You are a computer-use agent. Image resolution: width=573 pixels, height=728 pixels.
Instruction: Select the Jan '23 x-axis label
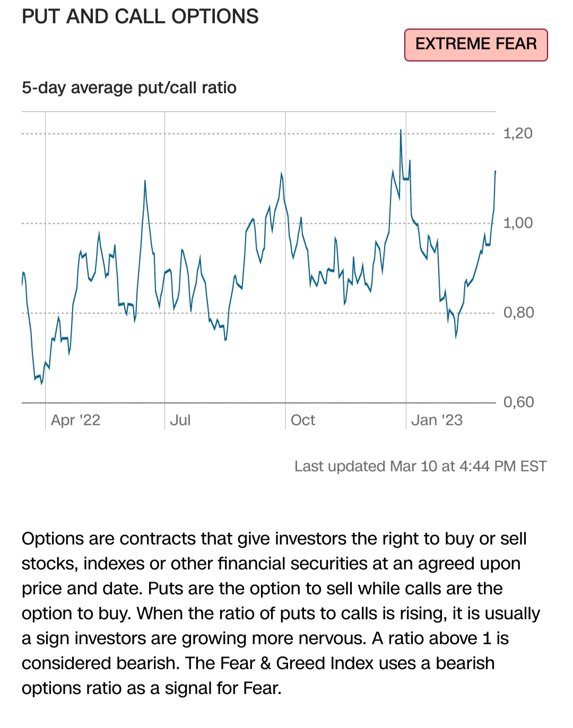point(437,420)
